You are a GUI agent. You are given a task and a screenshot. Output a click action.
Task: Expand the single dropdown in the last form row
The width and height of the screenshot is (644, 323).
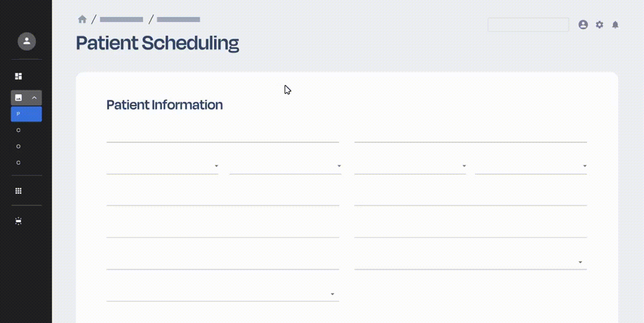coord(222,294)
